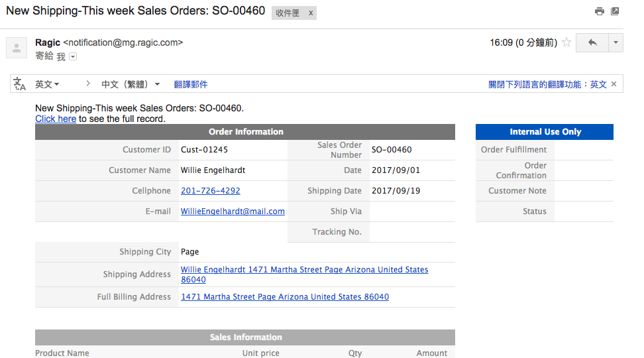This screenshot has height=358, width=644.
Task: Open more reply options dropdown
Action: [x=616, y=43]
